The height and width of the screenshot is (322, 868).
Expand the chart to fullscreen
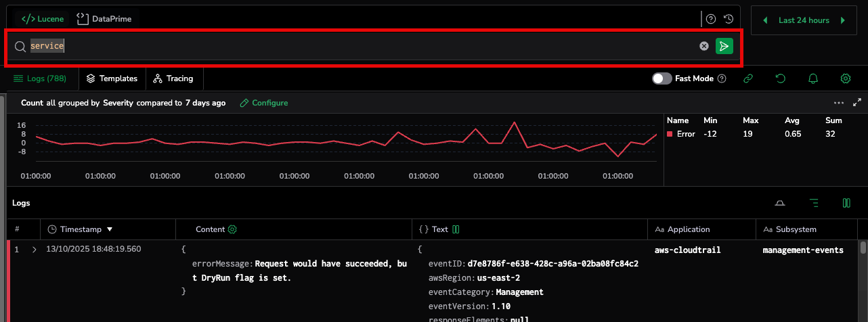[x=857, y=103]
